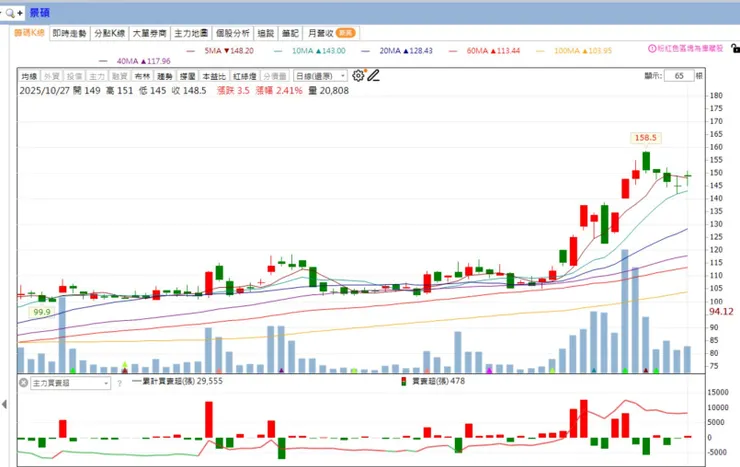This screenshot has height=467, width=740.
Task: Click the plus icon beside search
Action: coord(20,13)
